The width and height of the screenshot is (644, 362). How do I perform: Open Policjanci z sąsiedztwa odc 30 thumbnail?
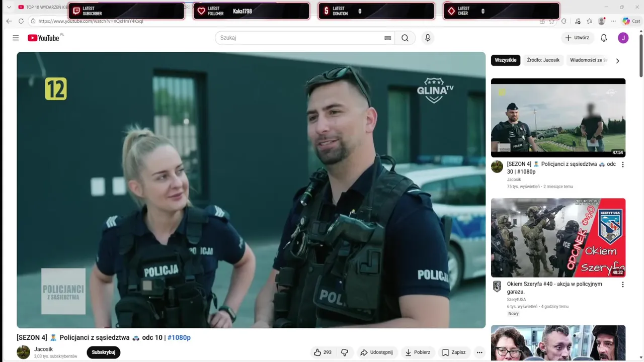pos(558,118)
